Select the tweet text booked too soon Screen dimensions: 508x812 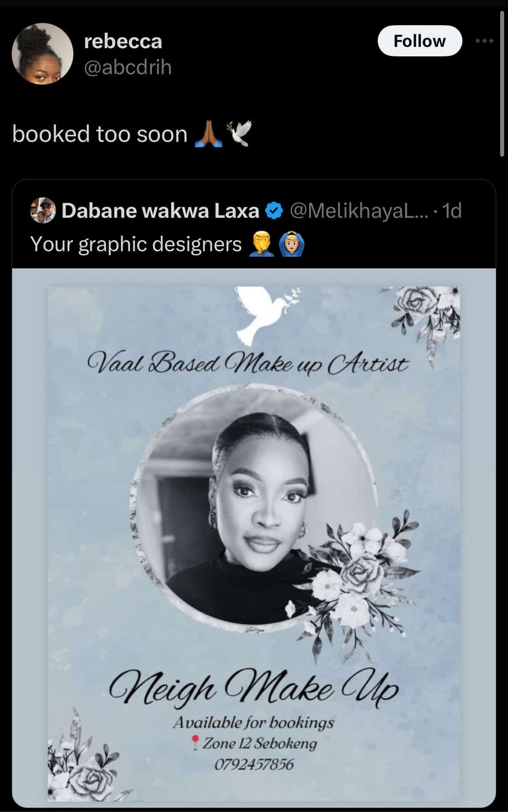(x=99, y=134)
